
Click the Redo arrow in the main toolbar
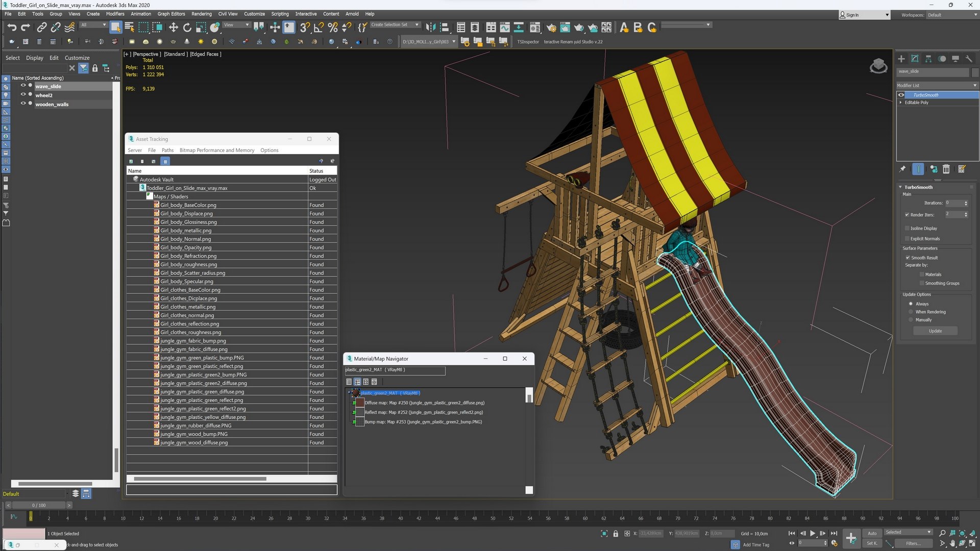click(x=25, y=27)
